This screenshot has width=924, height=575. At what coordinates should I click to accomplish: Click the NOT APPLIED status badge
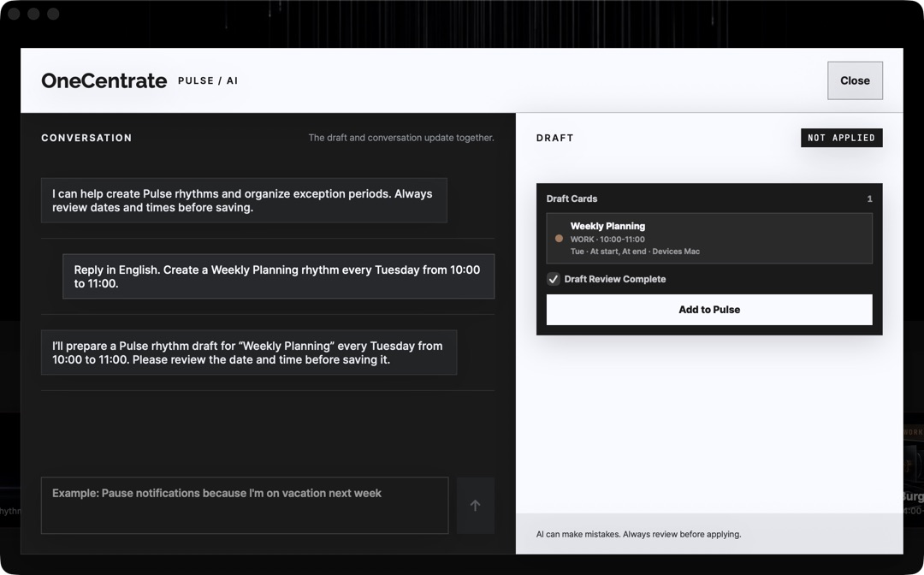pyautogui.click(x=841, y=138)
